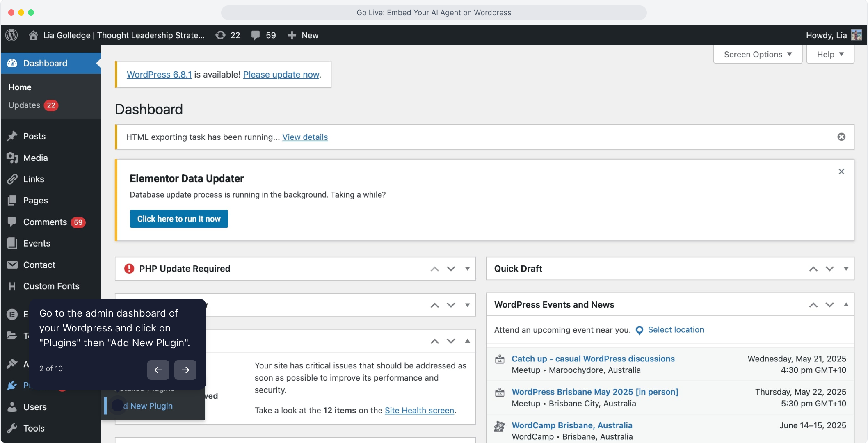Go back to previous tutorial step
Screen dimensions: 868x443
pos(158,370)
